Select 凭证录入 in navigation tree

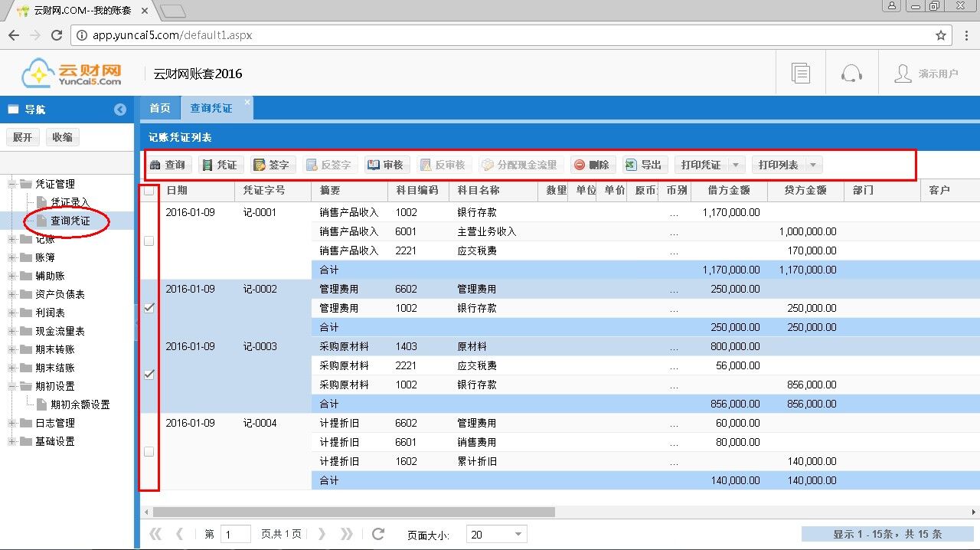click(x=70, y=202)
